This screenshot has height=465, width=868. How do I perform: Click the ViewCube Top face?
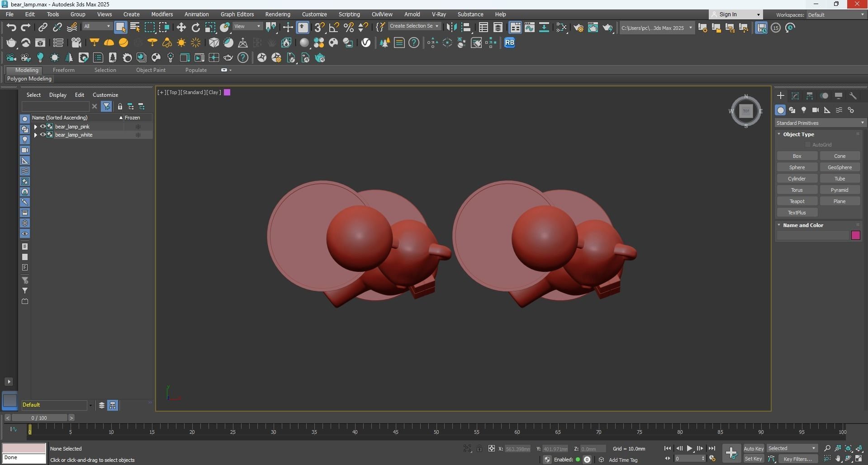(x=746, y=111)
